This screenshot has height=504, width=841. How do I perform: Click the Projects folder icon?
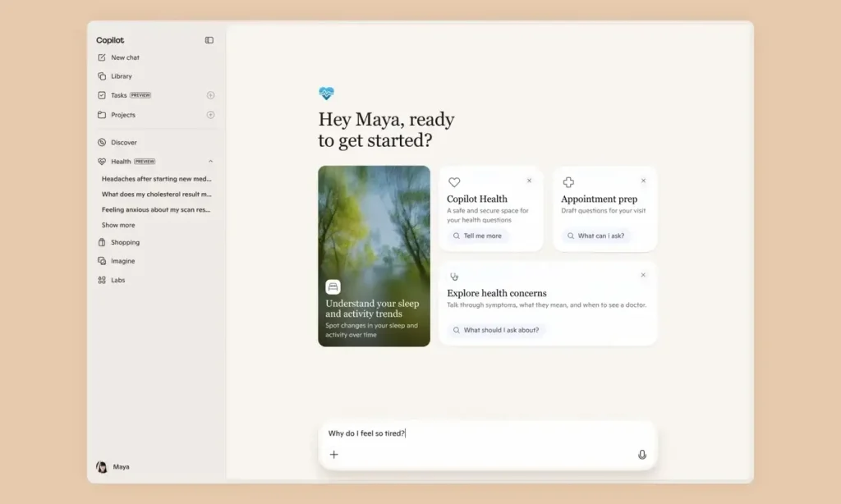coord(102,115)
